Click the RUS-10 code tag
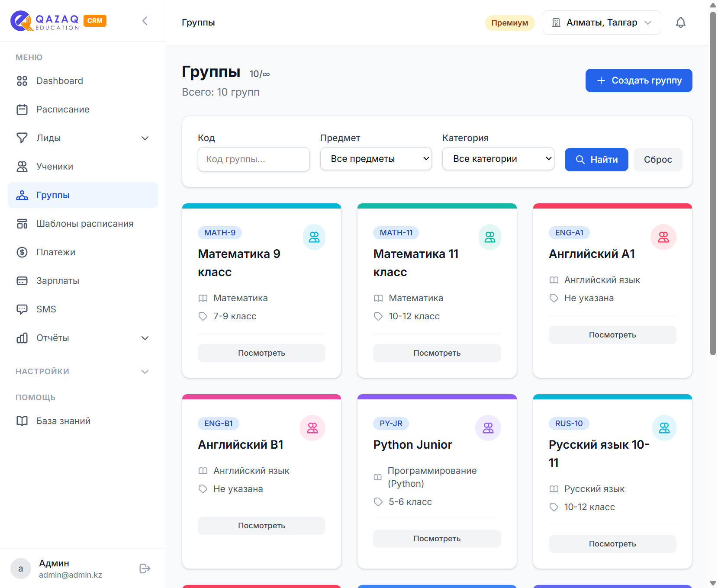Viewport: 718px width, 588px height. pos(569,424)
